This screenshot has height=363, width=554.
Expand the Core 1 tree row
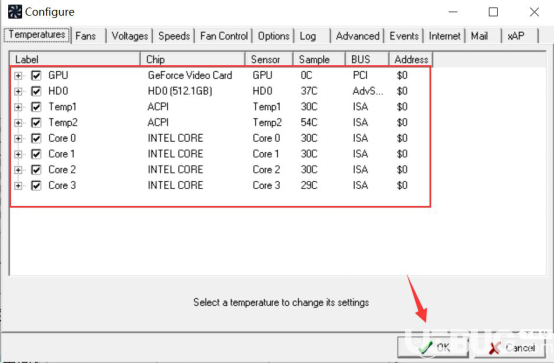pyautogui.click(x=18, y=154)
